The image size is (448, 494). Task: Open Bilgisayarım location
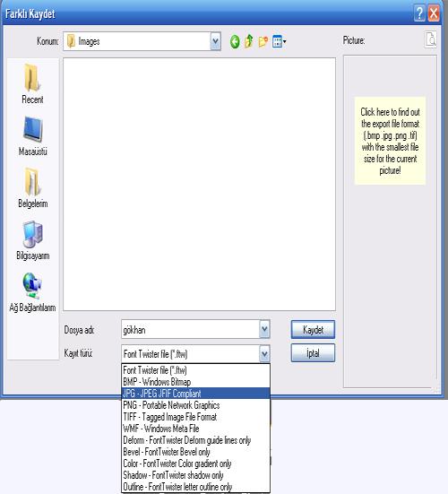[33, 240]
